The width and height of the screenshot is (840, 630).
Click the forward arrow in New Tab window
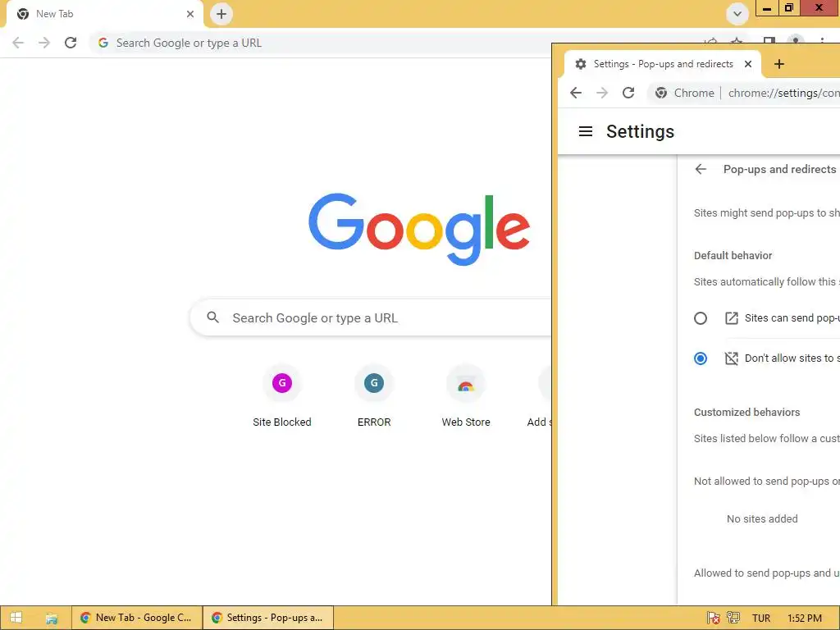(44, 43)
